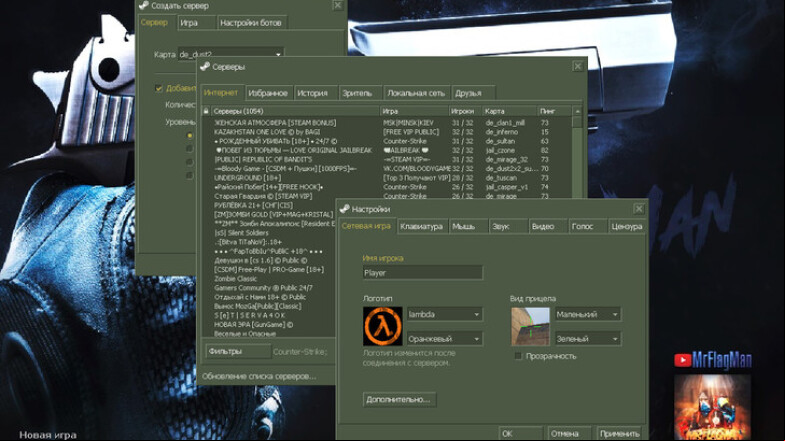Open Фильтры in the Серверы window
Viewport: 785px width, 441px height.
pyautogui.click(x=238, y=351)
